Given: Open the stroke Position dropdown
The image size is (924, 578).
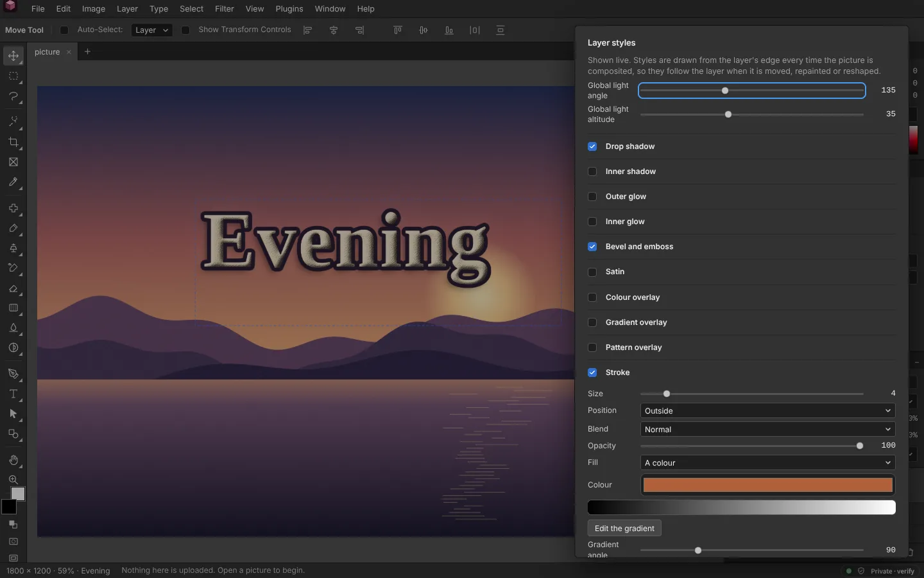Looking at the screenshot, I should [x=767, y=411].
